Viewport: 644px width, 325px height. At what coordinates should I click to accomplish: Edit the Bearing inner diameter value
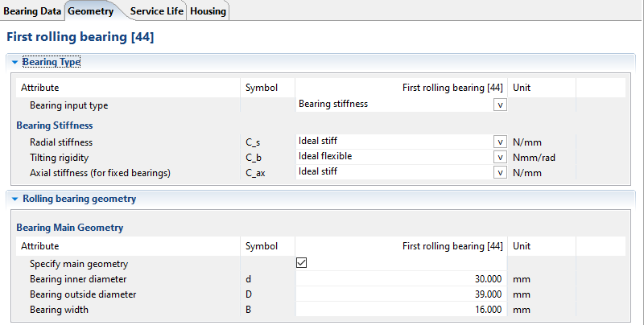[x=401, y=279]
